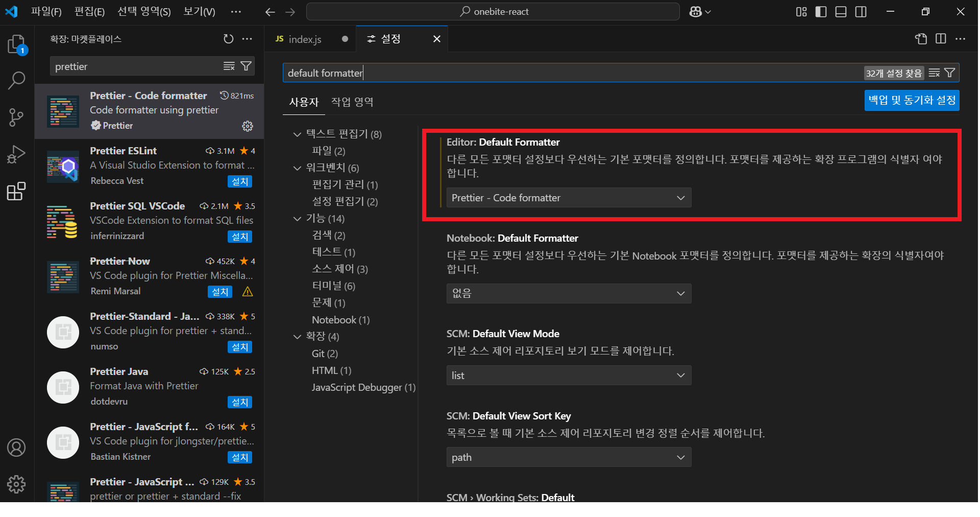Open the Prettier - Code formatter extension icon
This screenshot has height=517, width=980.
[x=63, y=111]
